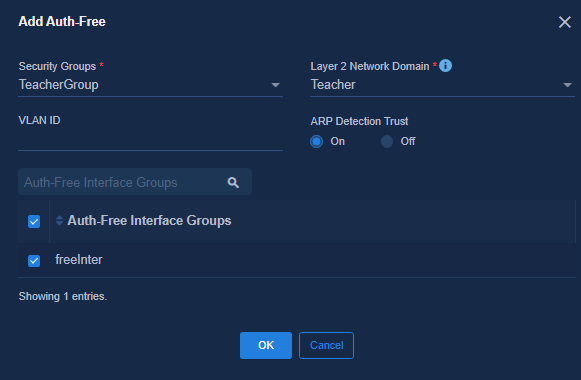Click the Auth-Free Interface Groups column header
The width and height of the screenshot is (581, 380).
pos(149,221)
